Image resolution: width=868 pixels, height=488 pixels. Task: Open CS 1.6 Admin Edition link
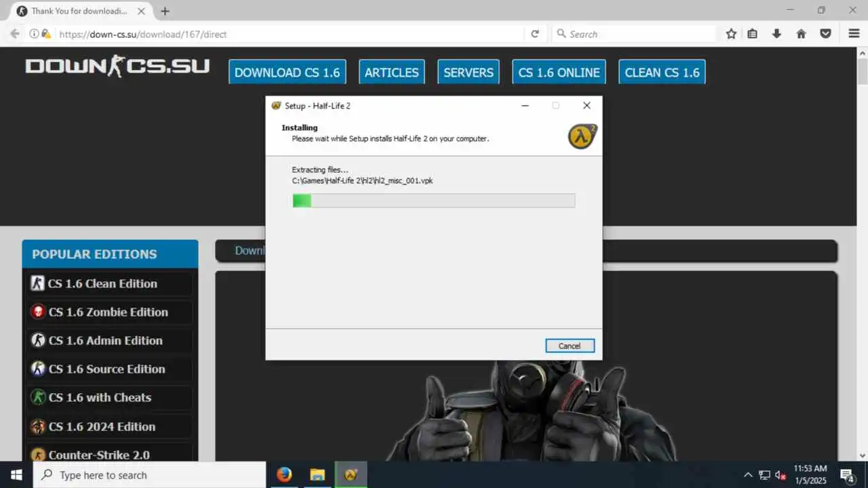pos(106,340)
